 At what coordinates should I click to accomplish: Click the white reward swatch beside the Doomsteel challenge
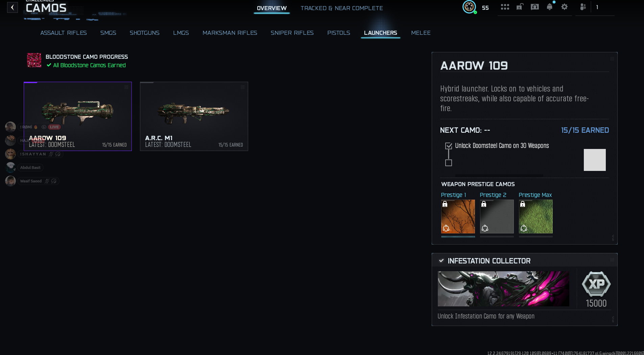coord(595,160)
